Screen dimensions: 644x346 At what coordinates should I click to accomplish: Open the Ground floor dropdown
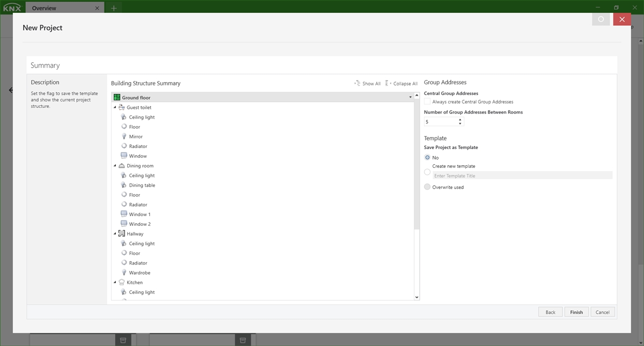tap(409, 97)
